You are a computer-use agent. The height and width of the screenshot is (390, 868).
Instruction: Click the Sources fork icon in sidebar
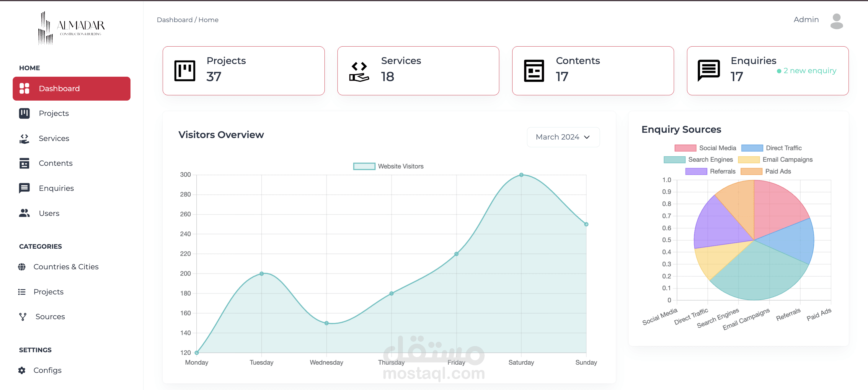click(23, 317)
